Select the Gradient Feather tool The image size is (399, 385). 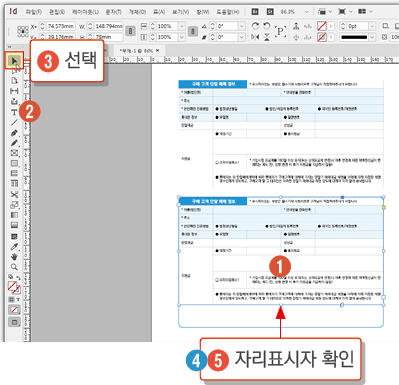click(x=14, y=225)
